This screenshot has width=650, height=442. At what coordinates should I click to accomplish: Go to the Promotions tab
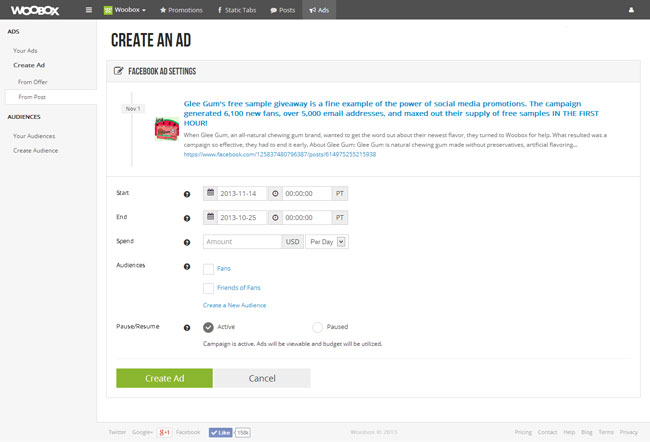181,10
